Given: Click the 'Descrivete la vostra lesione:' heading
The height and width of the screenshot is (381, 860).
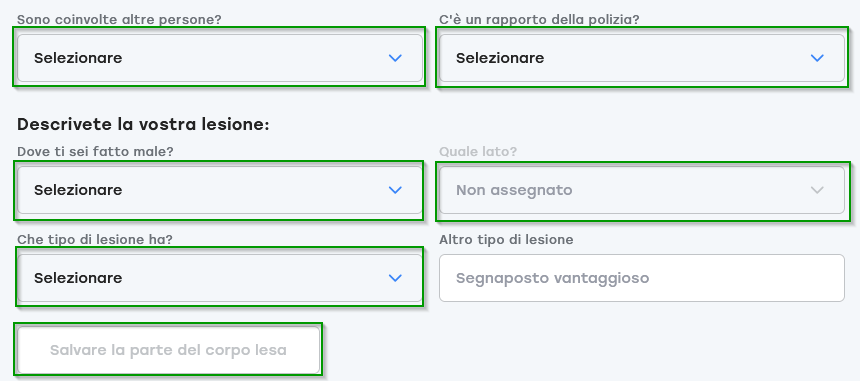Looking at the screenshot, I should tap(143, 124).
